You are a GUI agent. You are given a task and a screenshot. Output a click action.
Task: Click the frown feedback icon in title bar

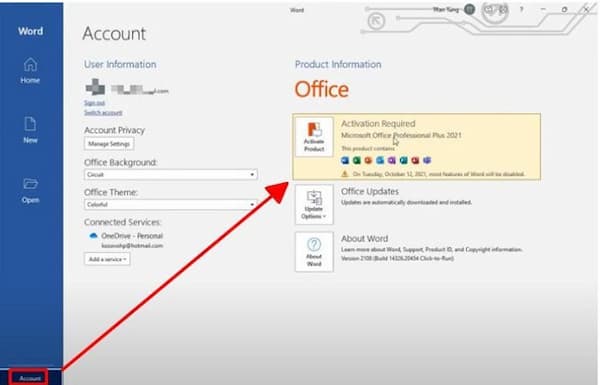point(504,10)
